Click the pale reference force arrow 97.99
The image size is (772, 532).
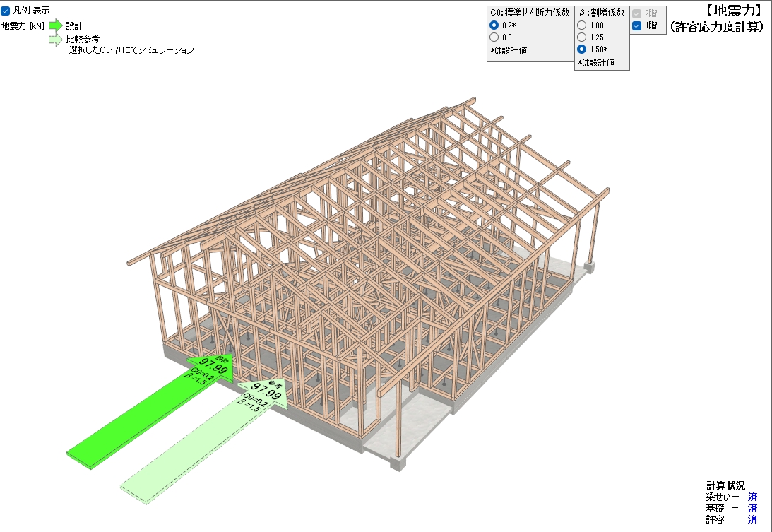coord(204,442)
